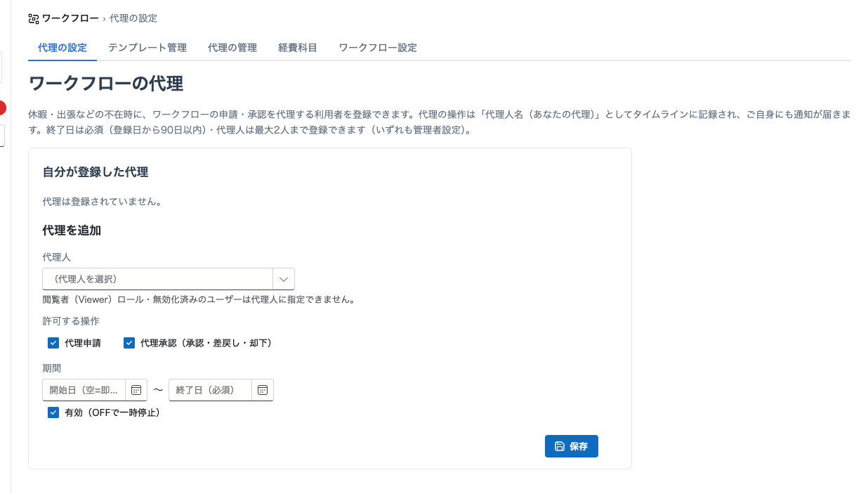
Task: Focus the 開始日 date input field
Action: (84, 390)
